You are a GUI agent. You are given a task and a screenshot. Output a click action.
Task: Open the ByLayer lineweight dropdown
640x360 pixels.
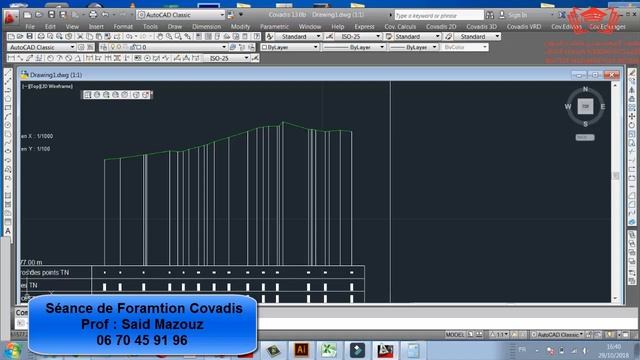[413, 47]
